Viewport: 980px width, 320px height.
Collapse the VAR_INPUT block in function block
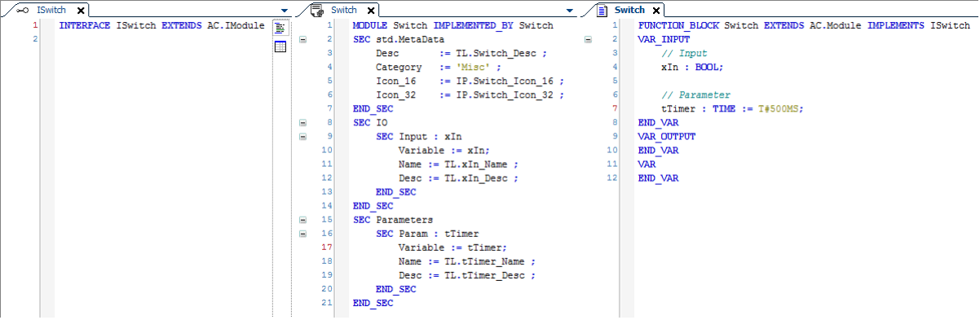coord(588,39)
